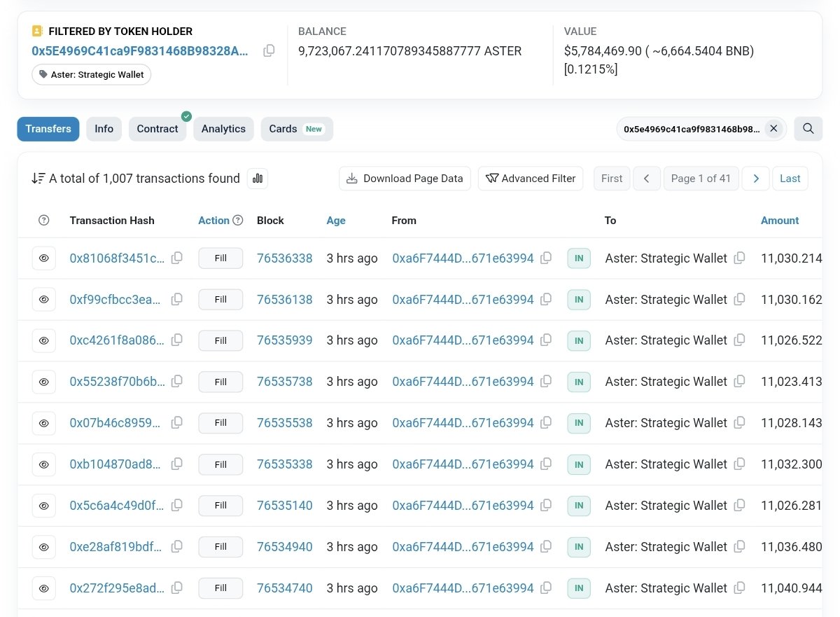
Task: Preview transaction 0xc4261f8a086... with eye icon
Action: (x=44, y=340)
